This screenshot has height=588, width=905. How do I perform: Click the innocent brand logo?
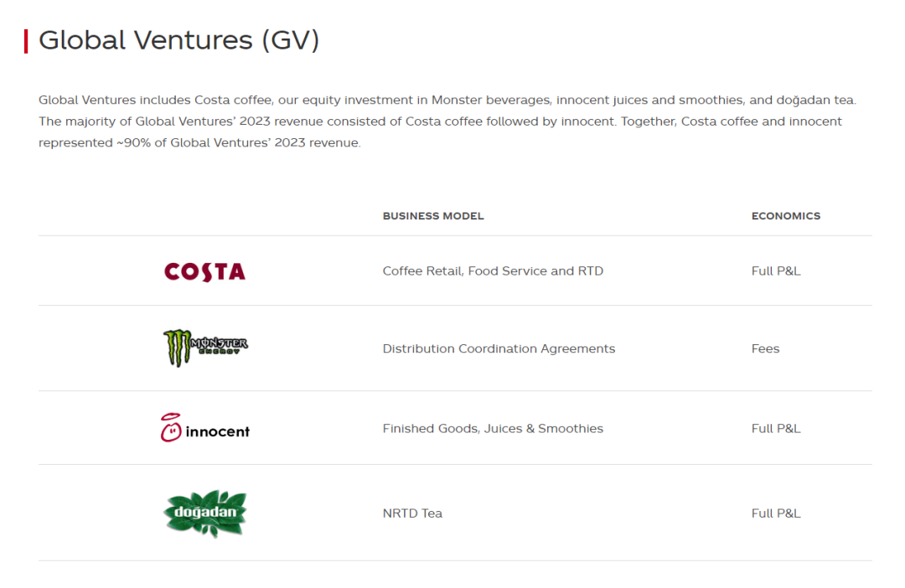[x=205, y=428]
